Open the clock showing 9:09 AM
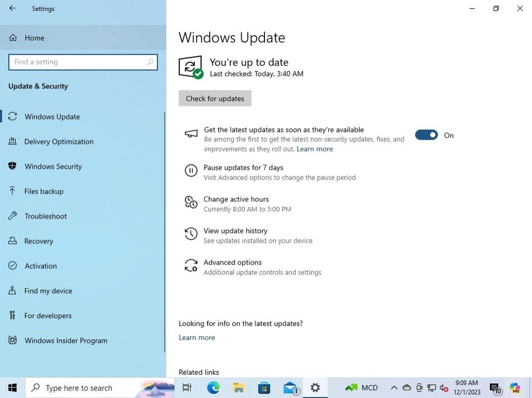 [x=467, y=387]
